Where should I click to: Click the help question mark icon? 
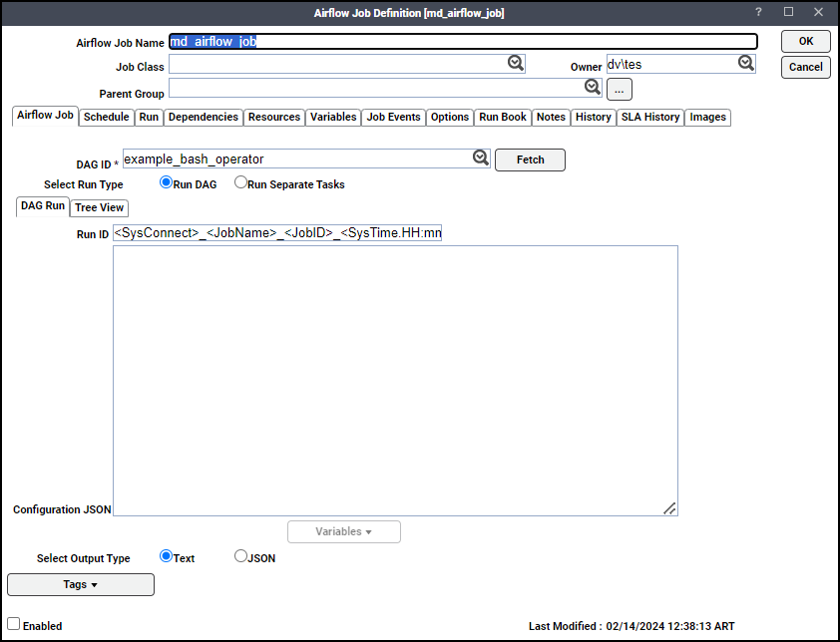(758, 12)
